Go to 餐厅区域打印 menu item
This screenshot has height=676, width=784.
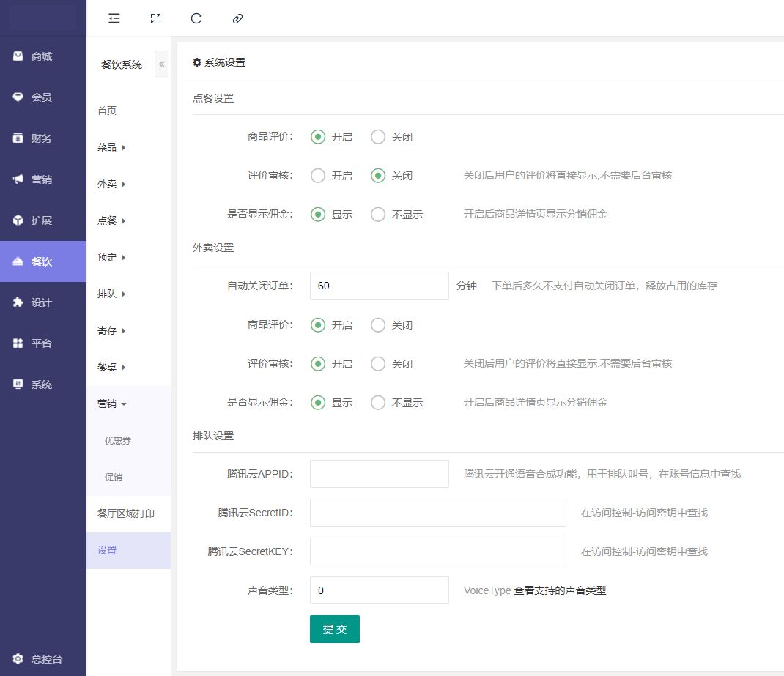(126, 513)
